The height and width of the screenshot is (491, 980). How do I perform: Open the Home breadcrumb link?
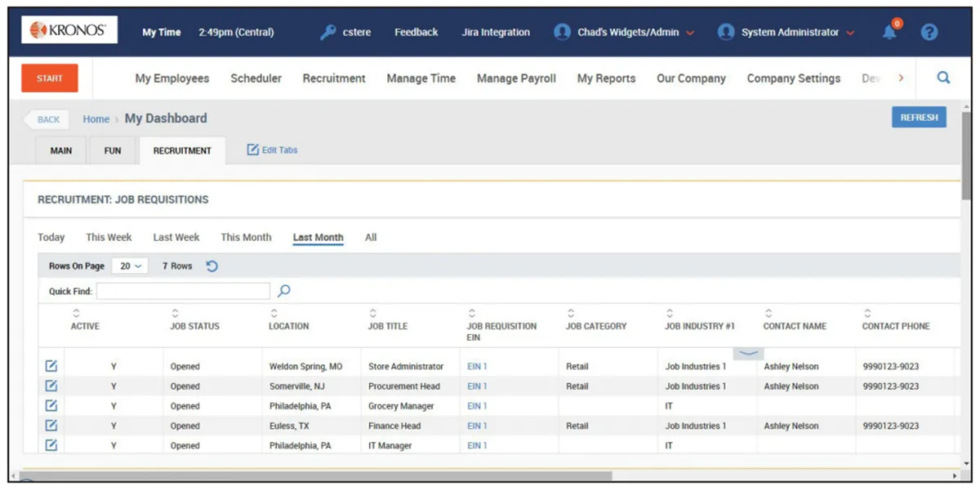96,119
